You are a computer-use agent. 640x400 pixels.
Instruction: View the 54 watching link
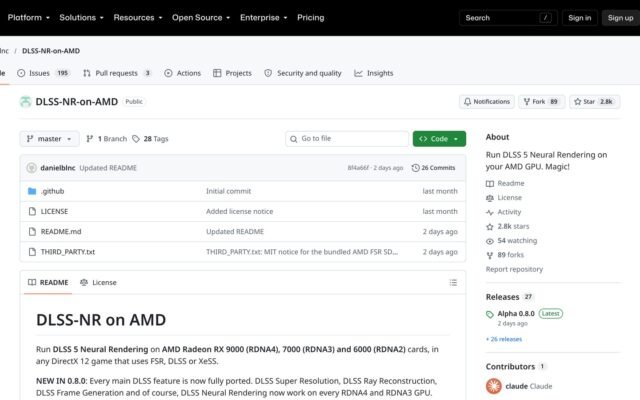point(511,240)
